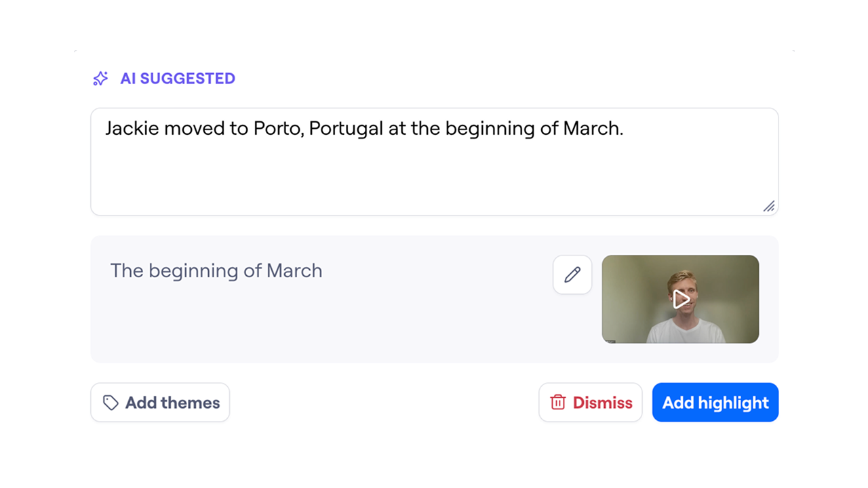Grab the text area resize handle
The height and width of the screenshot is (488, 868).
tap(768, 206)
